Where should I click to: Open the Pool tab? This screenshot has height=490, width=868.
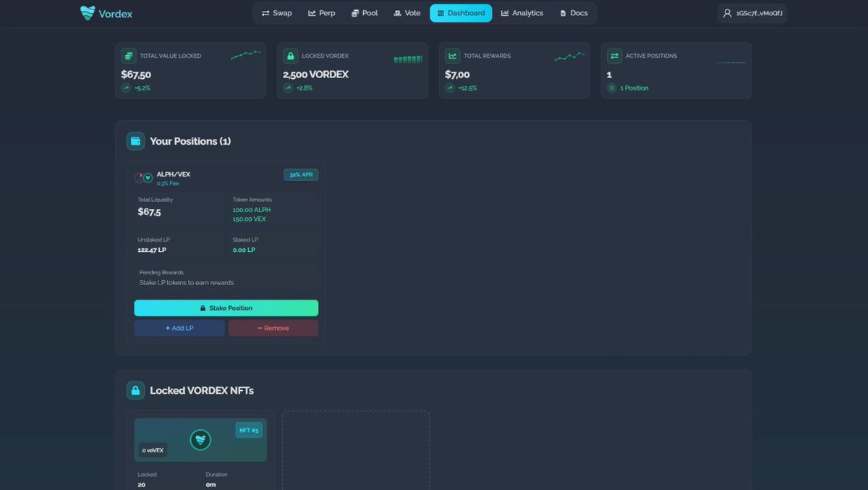[x=365, y=13]
